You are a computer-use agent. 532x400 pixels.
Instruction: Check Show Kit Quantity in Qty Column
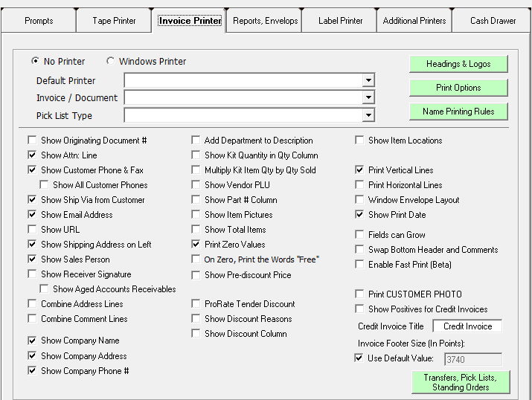[x=196, y=155]
